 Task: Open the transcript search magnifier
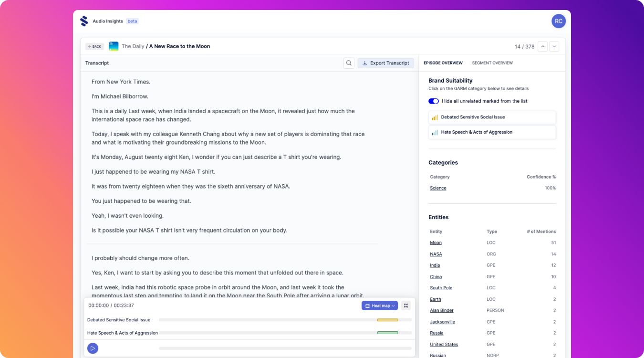pyautogui.click(x=349, y=63)
